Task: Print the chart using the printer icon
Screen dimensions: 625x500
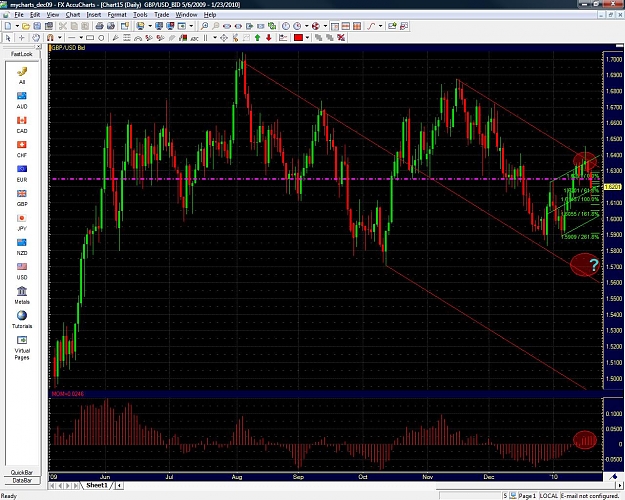Action: pyautogui.click(x=99, y=26)
